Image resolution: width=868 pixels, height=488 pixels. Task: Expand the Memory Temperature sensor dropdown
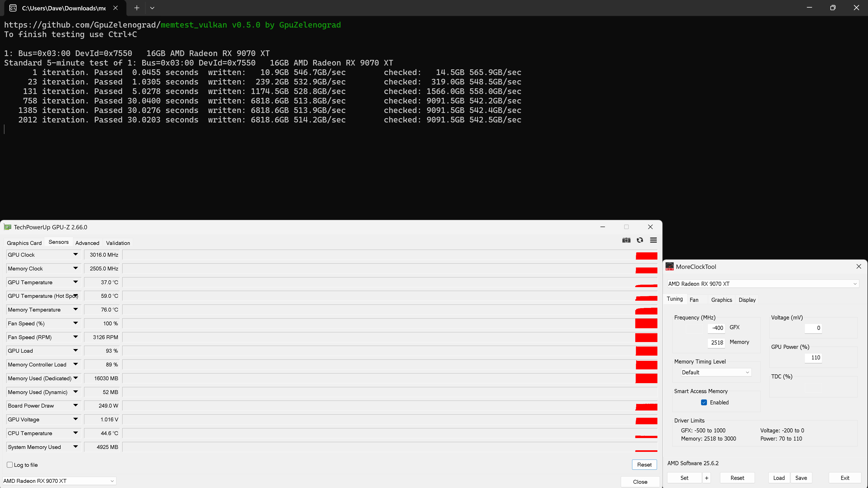[x=75, y=310]
